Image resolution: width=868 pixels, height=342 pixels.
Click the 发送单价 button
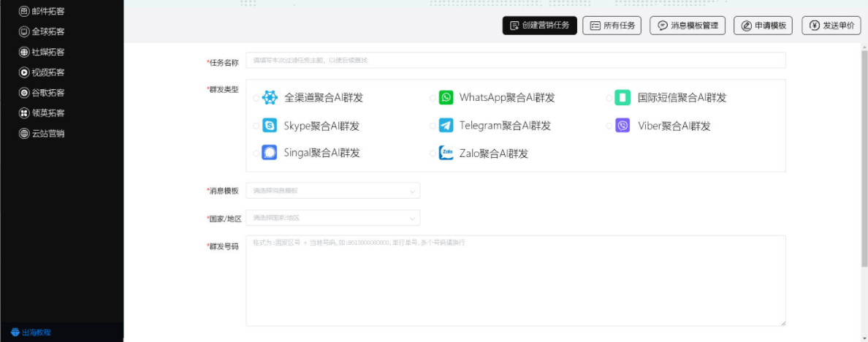831,26
